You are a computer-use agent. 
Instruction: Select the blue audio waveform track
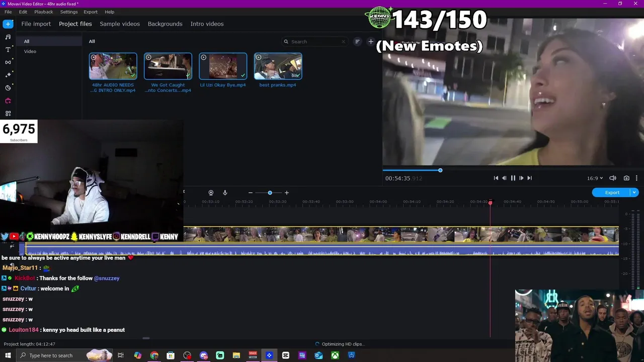pyautogui.click(x=322, y=249)
